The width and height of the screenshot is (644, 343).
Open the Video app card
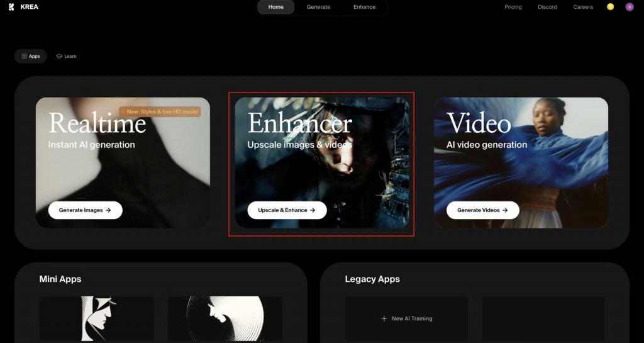point(521,162)
